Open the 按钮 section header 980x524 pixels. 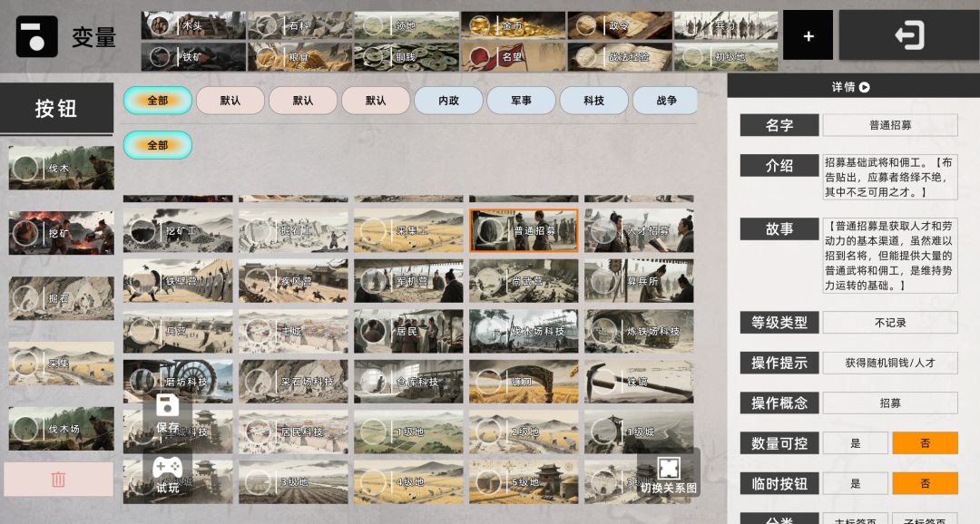(56, 108)
